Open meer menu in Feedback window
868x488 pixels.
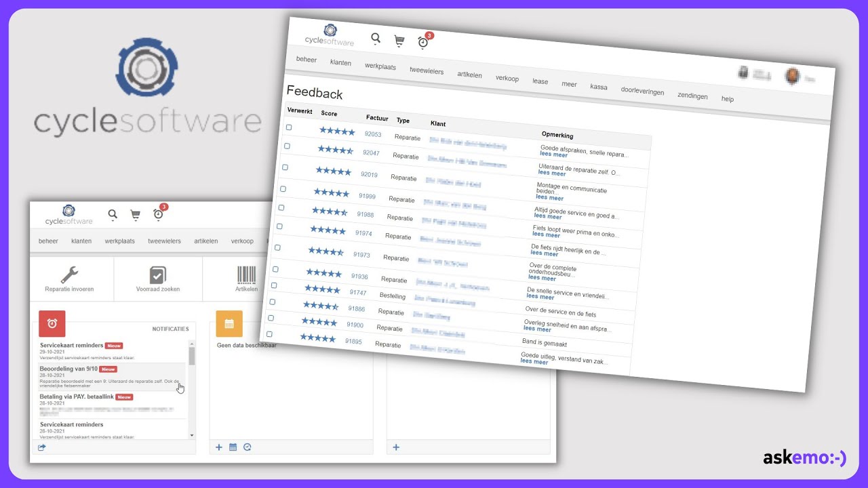pos(569,84)
